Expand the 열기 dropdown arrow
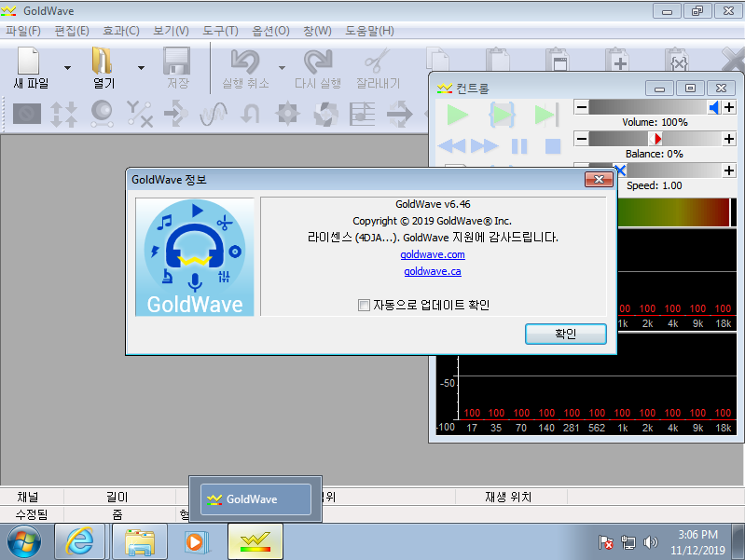 pyautogui.click(x=141, y=68)
